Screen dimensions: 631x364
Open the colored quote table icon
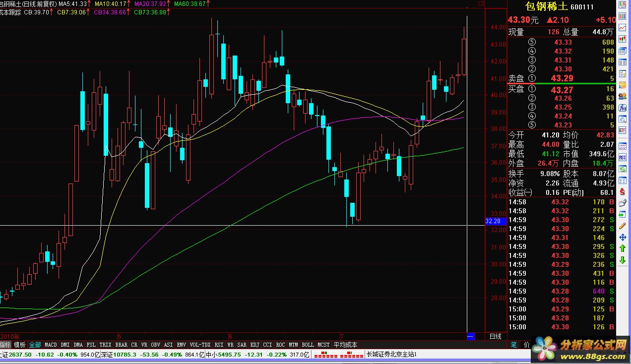pyautogui.click(x=622, y=16)
